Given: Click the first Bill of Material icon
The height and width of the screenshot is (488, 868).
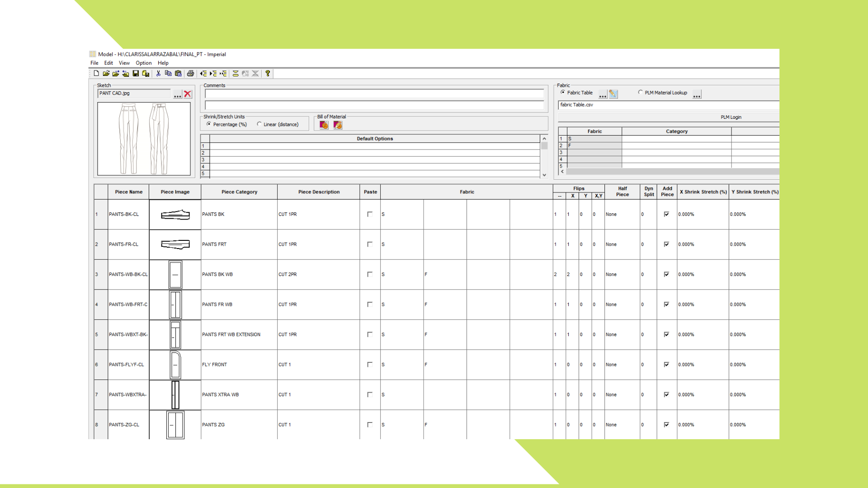Looking at the screenshot, I should [x=324, y=125].
